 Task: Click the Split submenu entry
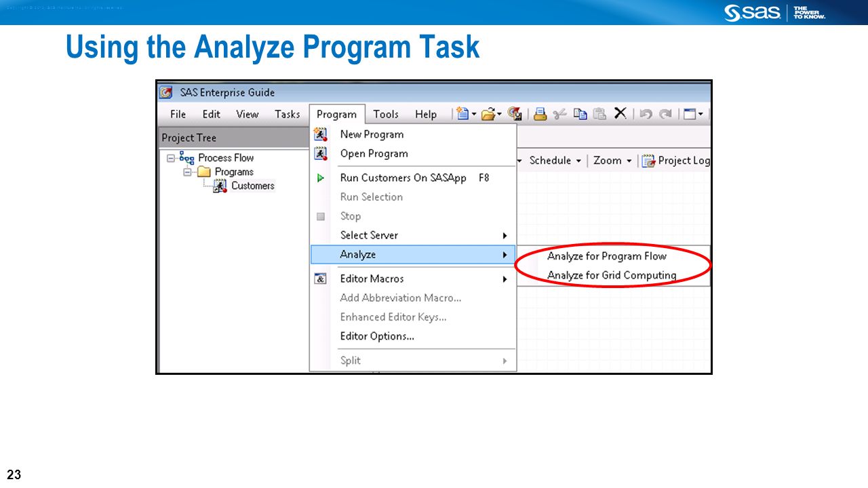(x=413, y=361)
